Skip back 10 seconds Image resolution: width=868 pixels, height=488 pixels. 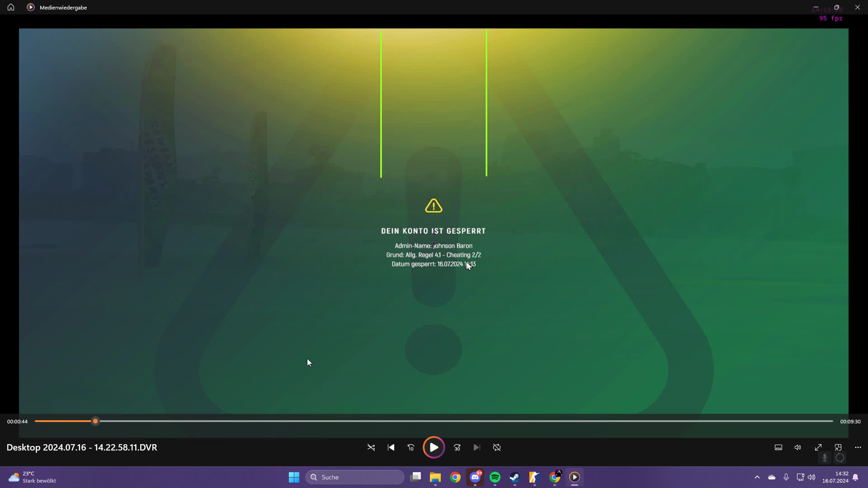click(411, 447)
